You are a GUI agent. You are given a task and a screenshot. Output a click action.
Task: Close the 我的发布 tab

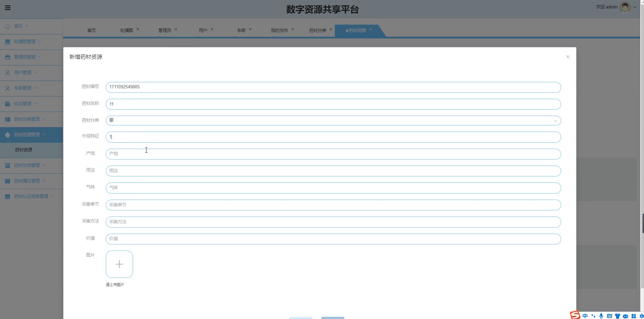pyautogui.click(x=293, y=29)
